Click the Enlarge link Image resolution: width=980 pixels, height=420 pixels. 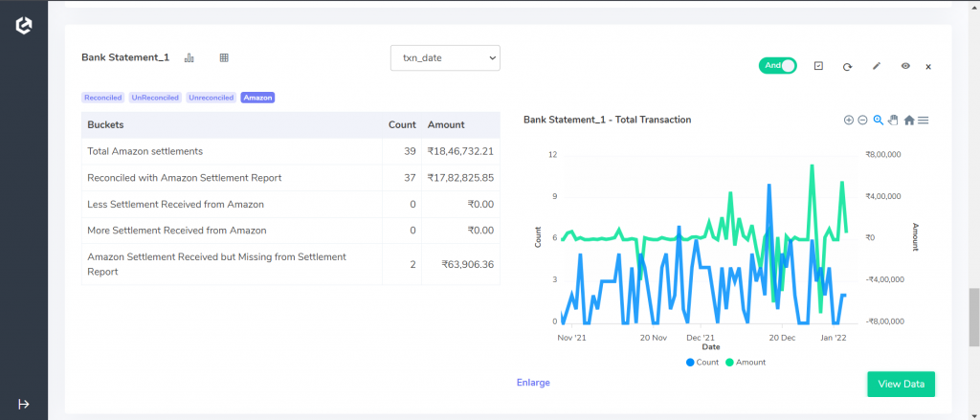[533, 383]
